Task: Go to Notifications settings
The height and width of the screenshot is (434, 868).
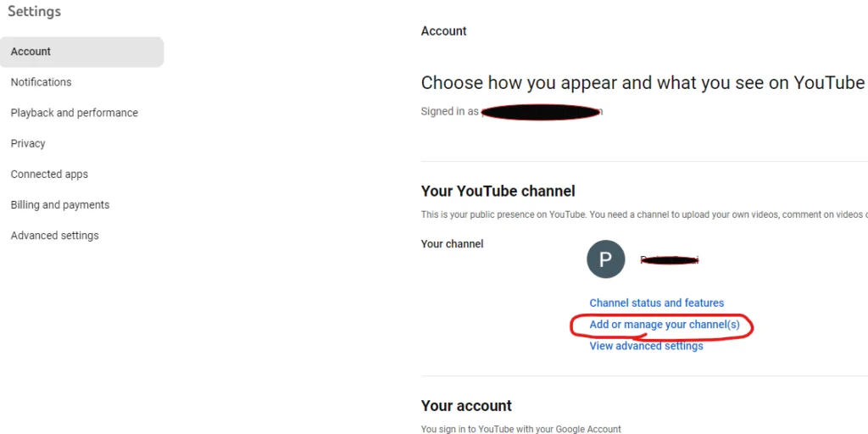Action: (41, 82)
